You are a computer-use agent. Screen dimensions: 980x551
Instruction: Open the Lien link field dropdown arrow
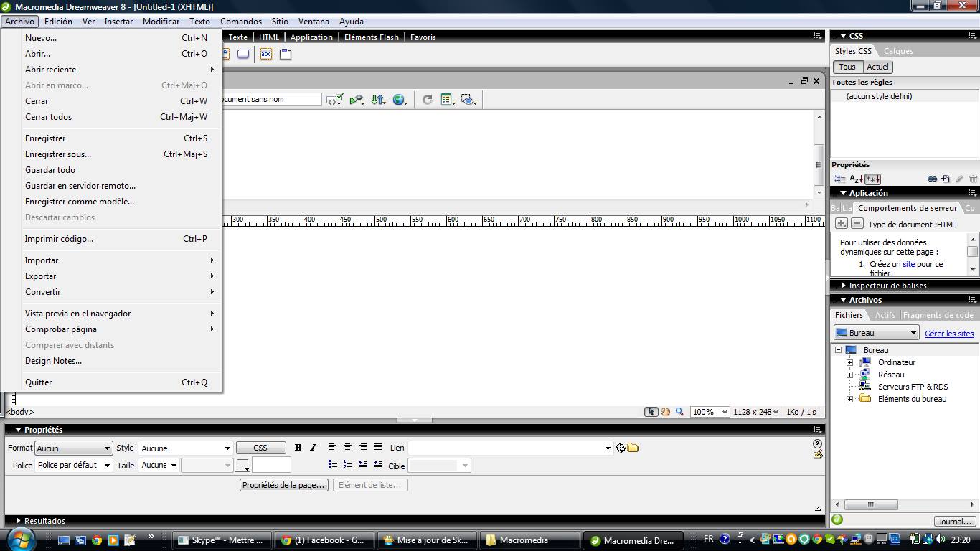click(x=608, y=448)
